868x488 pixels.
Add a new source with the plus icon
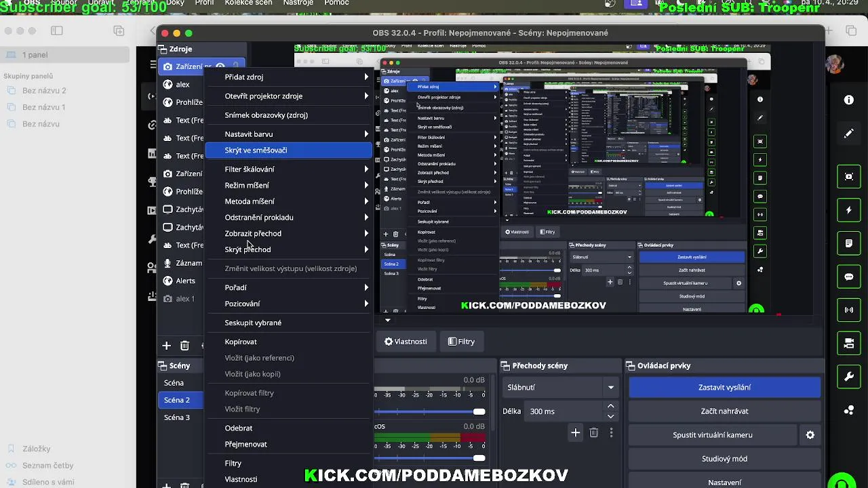(x=166, y=346)
